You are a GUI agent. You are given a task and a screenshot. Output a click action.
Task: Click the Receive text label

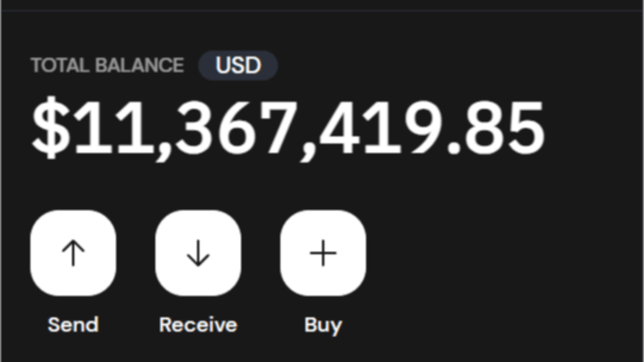[x=198, y=325]
